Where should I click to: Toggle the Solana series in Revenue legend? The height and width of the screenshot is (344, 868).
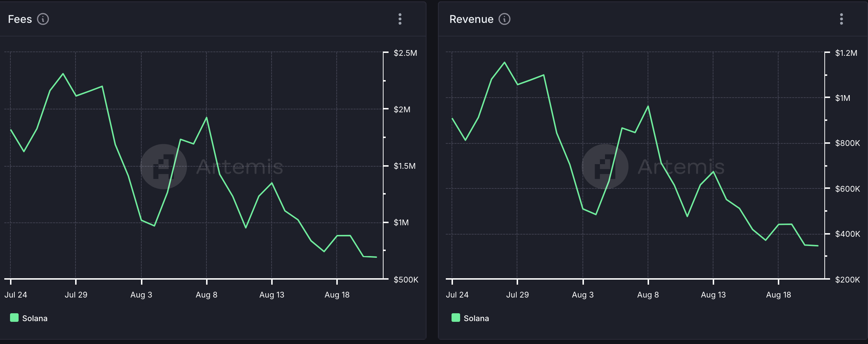point(476,318)
